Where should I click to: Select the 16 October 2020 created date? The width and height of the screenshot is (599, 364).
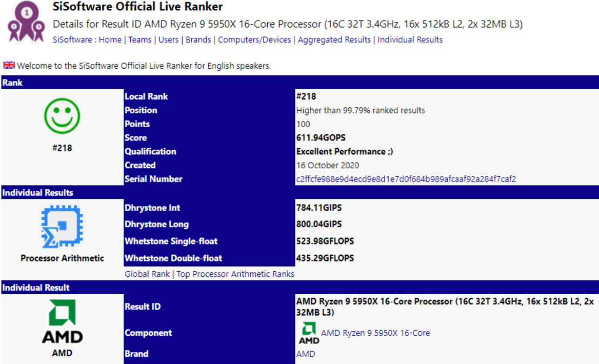click(328, 166)
